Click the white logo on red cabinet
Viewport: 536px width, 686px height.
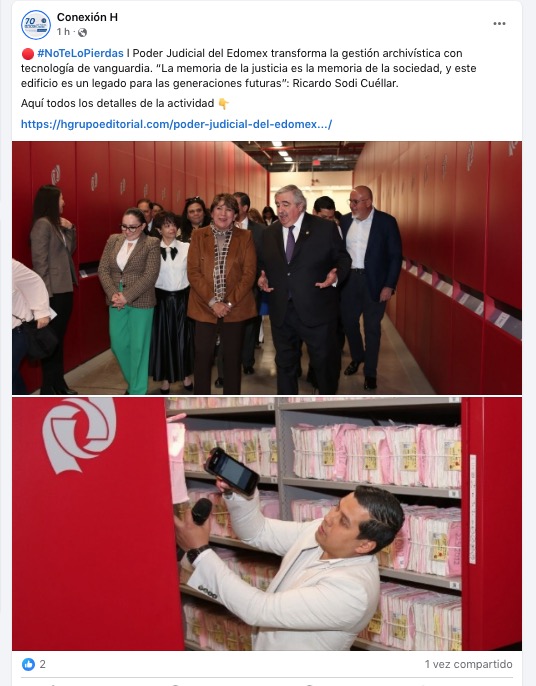79,434
